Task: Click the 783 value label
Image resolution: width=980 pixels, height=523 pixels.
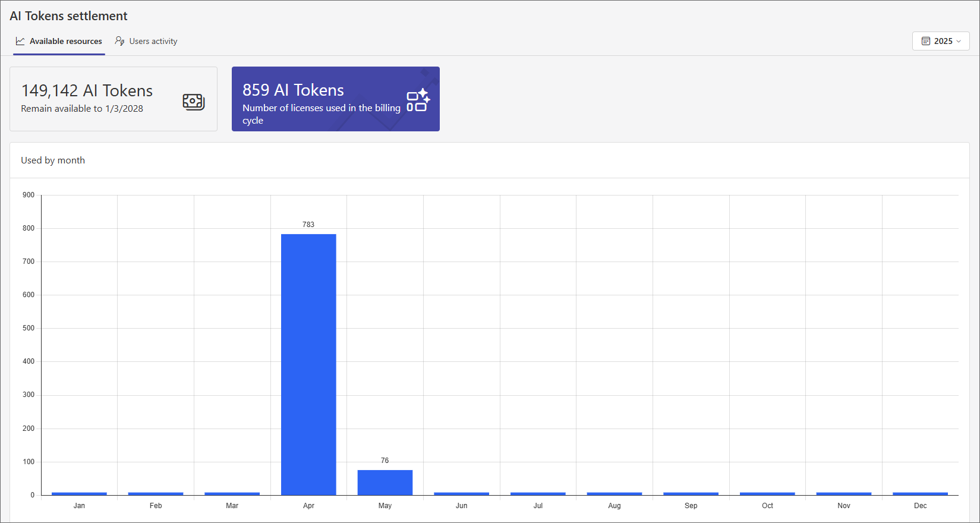Action: (x=308, y=225)
